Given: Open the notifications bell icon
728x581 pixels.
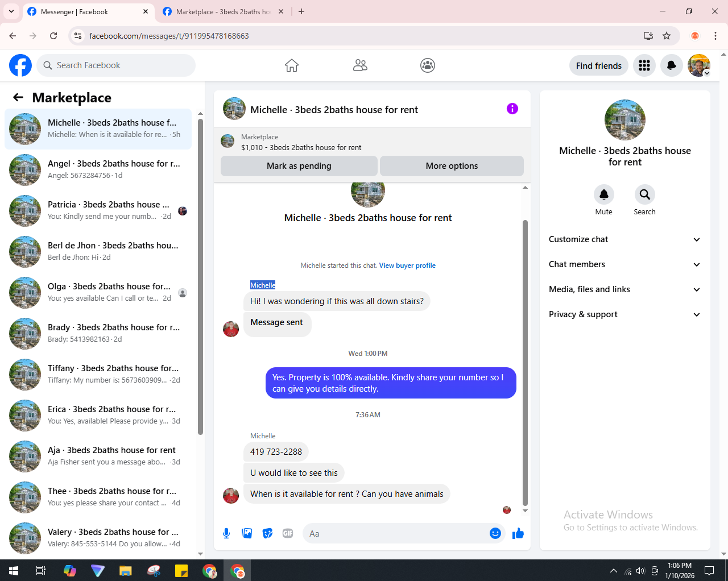Looking at the screenshot, I should pyautogui.click(x=672, y=65).
